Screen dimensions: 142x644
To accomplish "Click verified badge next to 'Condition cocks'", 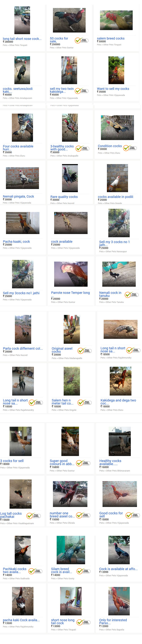I will (x=130, y=148).
